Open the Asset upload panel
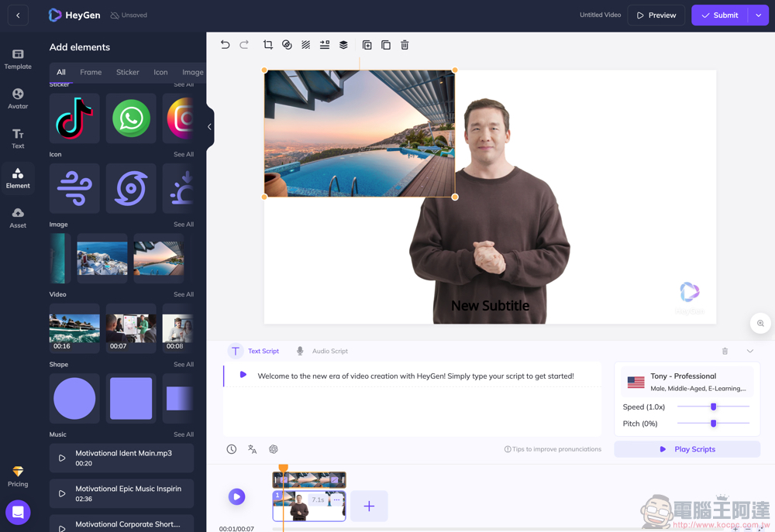 [18, 218]
